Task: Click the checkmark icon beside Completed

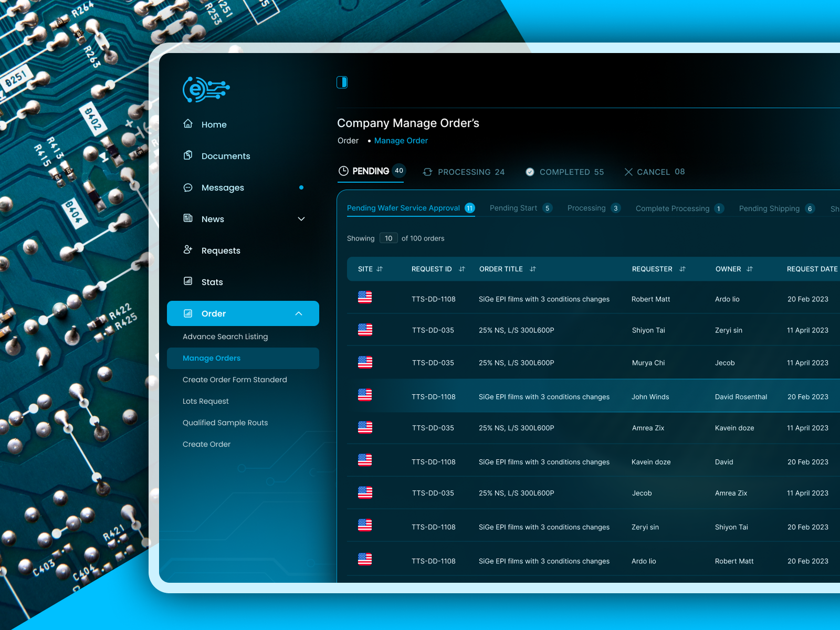Action: tap(530, 172)
